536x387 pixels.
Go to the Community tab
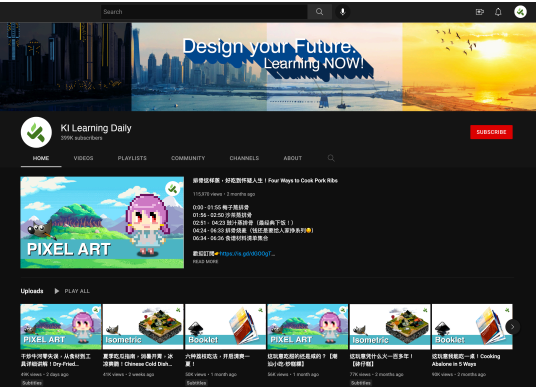click(188, 158)
